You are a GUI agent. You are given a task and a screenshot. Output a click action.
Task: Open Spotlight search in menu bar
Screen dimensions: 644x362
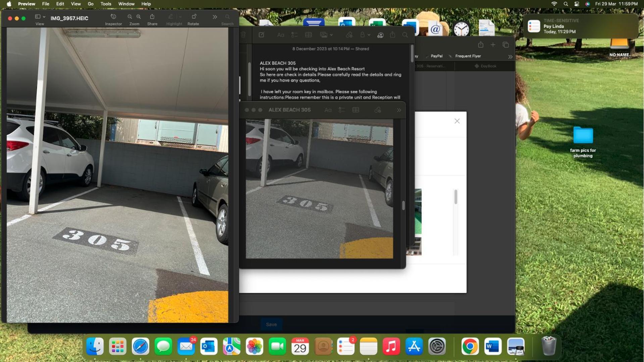tap(566, 4)
